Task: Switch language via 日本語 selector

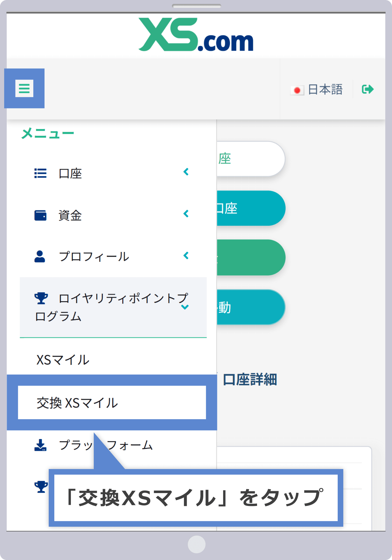Action: (x=325, y=90)
